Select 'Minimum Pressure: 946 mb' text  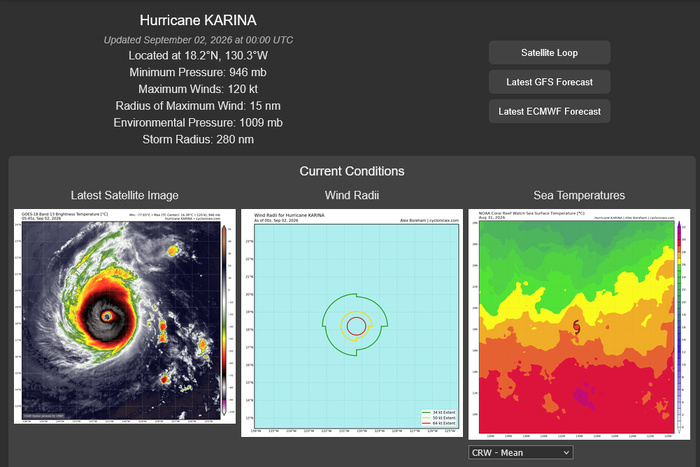(198, 72)
